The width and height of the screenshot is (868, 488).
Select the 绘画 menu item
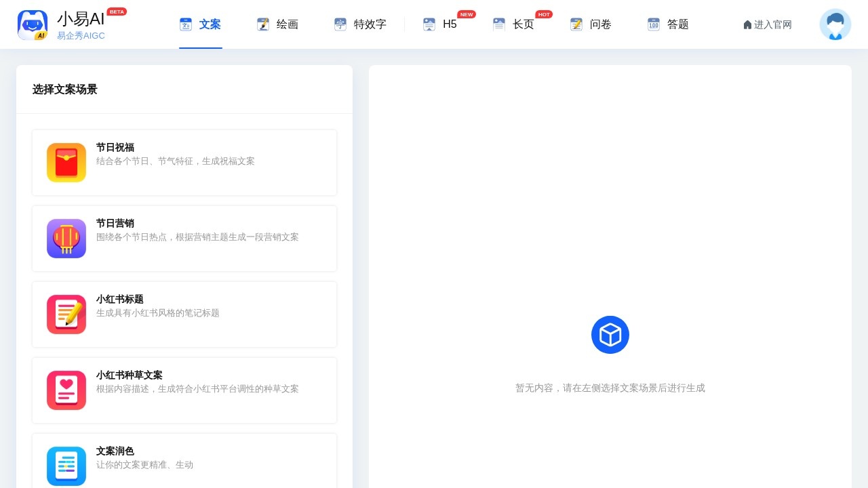coord(277,24)
